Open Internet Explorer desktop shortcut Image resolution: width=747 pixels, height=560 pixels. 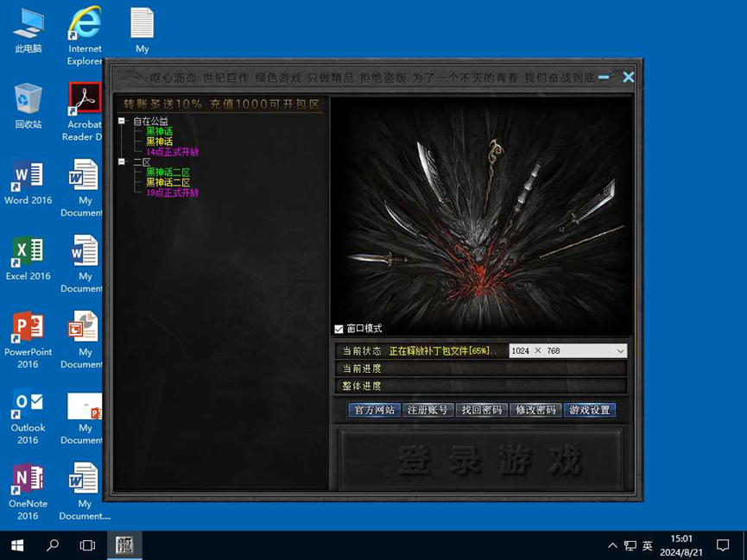coord(85,35)
